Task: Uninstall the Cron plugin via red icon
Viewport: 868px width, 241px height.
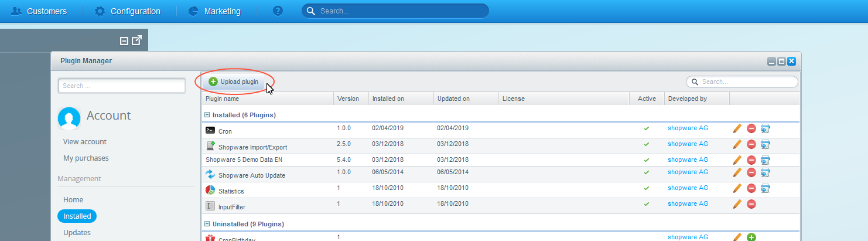Action: [x=751, y=129]
